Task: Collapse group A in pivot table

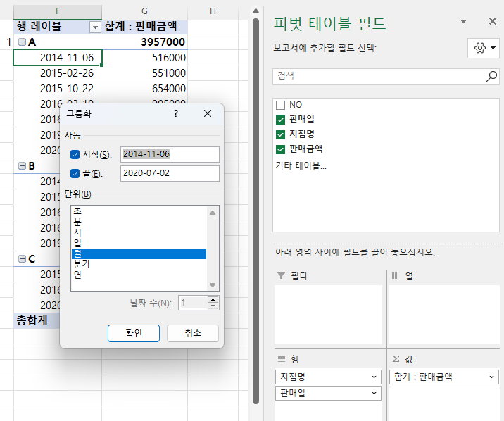Action: [x=22, y=42]
